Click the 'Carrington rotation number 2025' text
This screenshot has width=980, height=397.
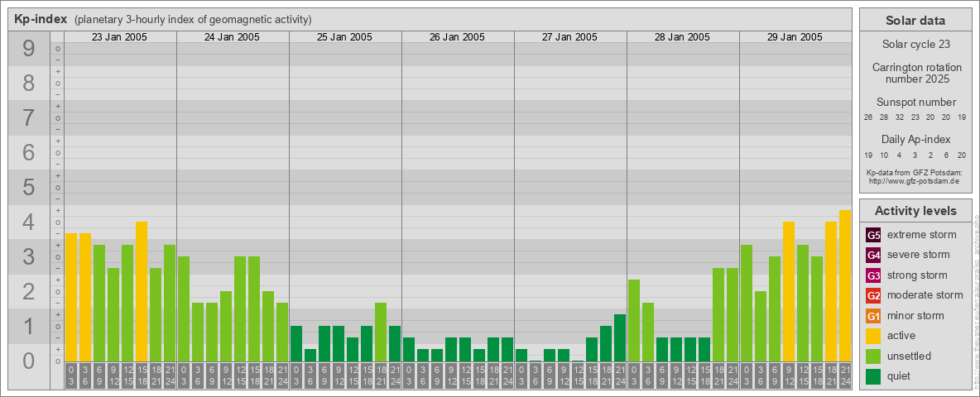coord(916,73)
